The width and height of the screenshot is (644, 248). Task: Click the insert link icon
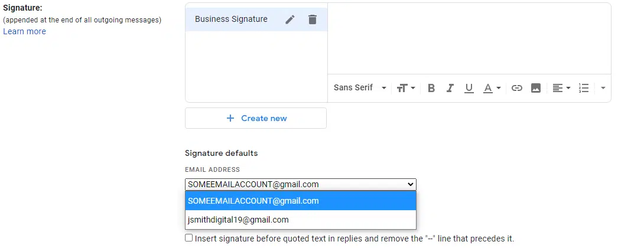[517, 88]
